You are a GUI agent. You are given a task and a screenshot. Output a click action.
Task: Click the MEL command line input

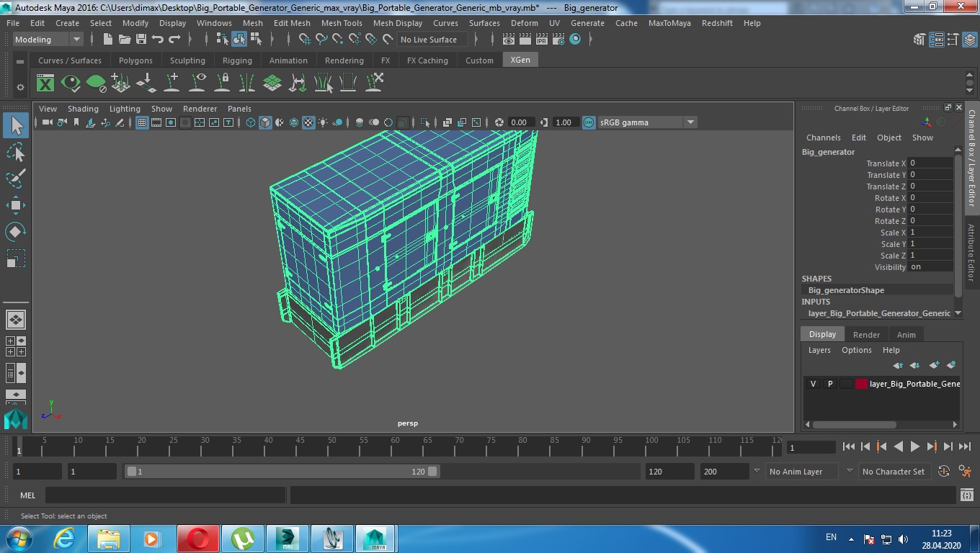click(166, 495)
